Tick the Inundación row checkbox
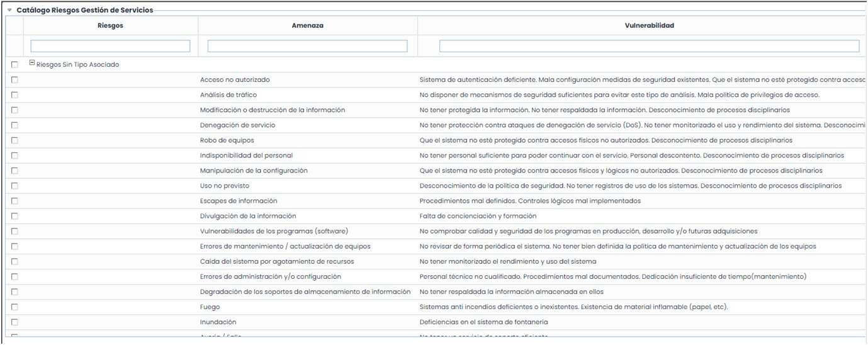The height and width of the screenshot is (345, 868). pyautogui.click(x=14, y=322)
